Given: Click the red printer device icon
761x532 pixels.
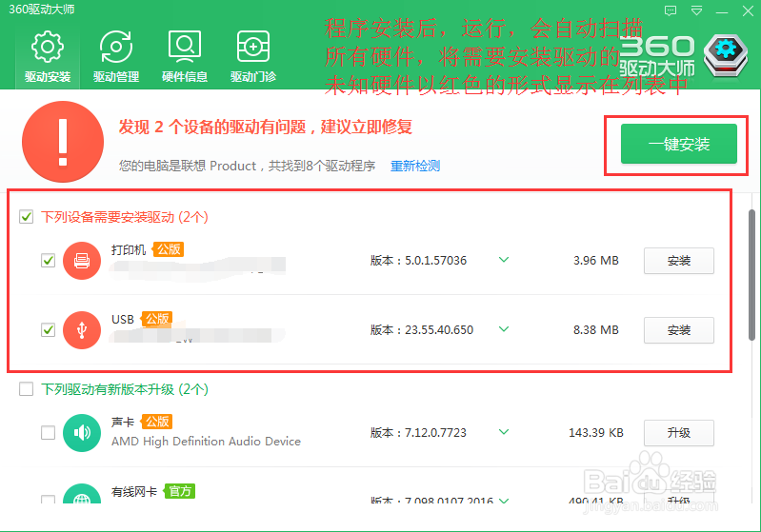Looking at the screenshot, I should click(x=82, y=261).
